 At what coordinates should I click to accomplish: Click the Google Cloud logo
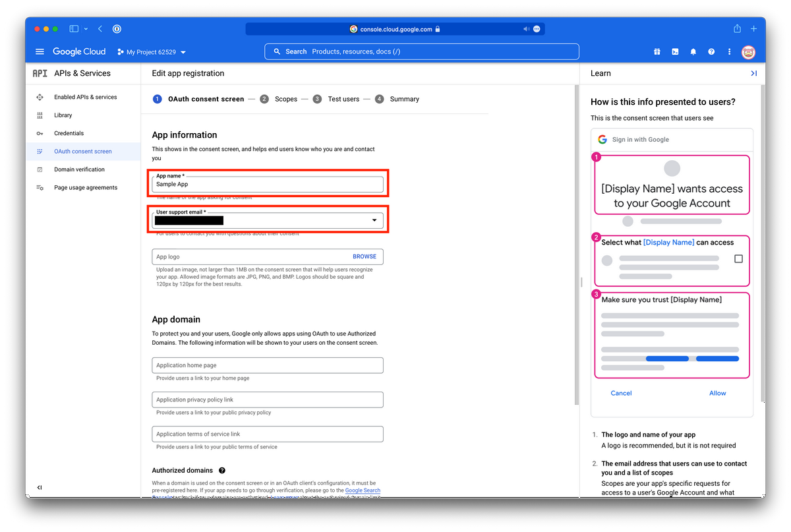[x=79, y=51]
